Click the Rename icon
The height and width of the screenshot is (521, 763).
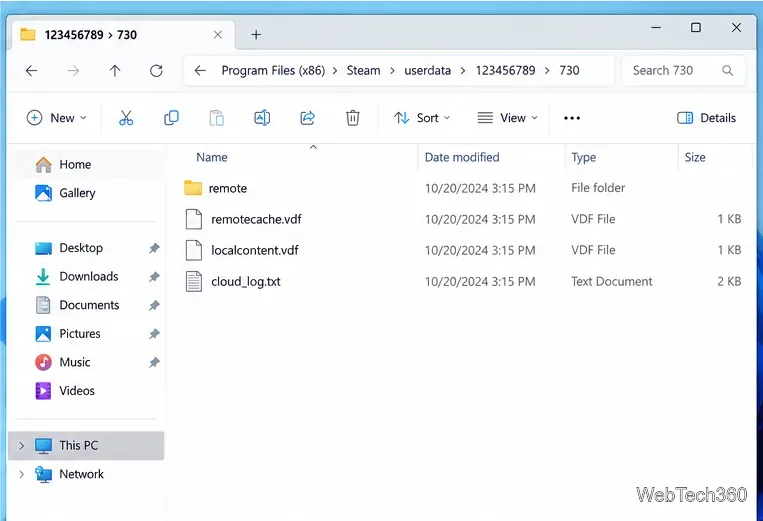[x=262, y=118]
